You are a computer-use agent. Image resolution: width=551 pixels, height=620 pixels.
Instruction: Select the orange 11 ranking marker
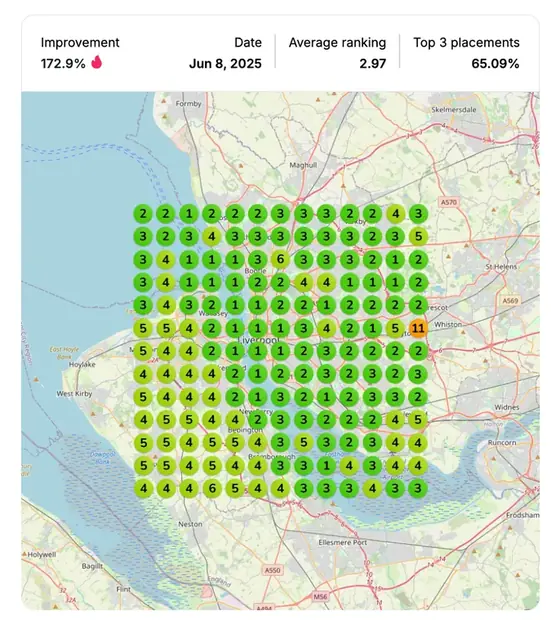tap(418, 328)
